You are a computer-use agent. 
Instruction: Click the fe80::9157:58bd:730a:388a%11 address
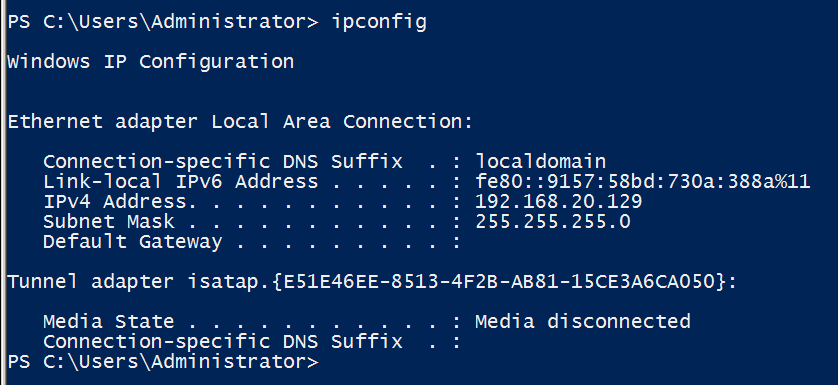643,182
